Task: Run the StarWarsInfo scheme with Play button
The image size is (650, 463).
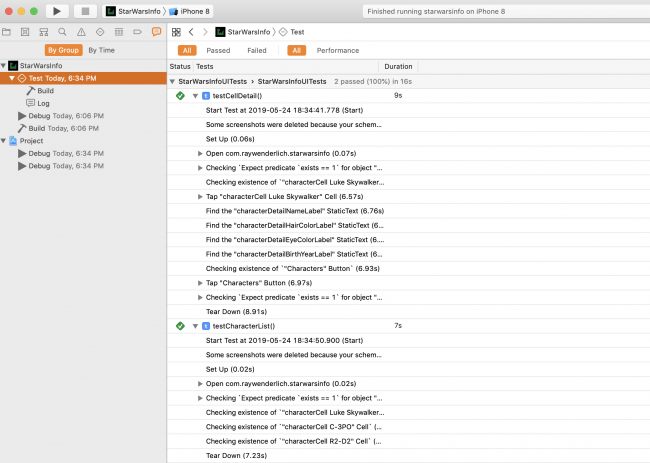Action: (57, 11)
